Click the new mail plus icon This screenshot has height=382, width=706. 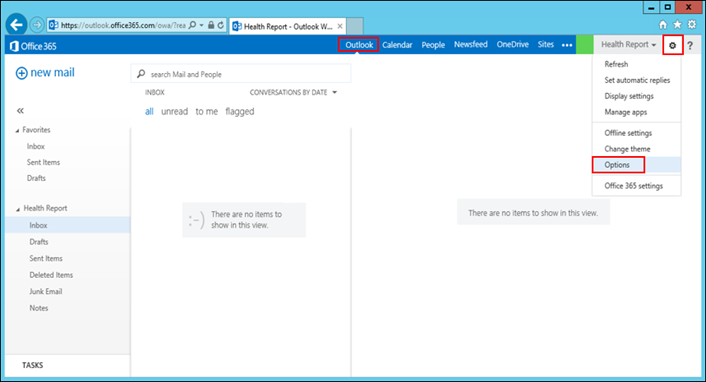pyautogui.click(x=22, y=73)
